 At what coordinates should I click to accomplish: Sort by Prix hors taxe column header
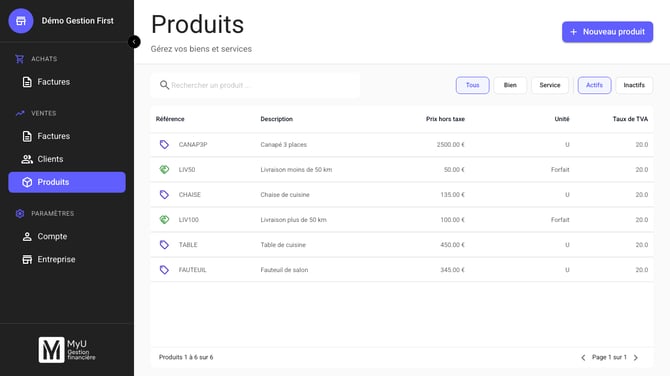click(x=445, y=119)
